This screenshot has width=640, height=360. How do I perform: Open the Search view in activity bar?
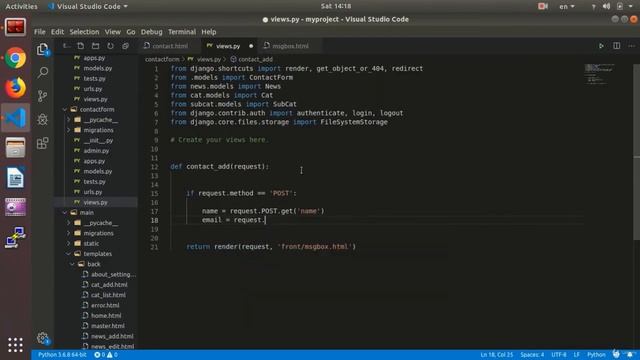coord(42,73)
